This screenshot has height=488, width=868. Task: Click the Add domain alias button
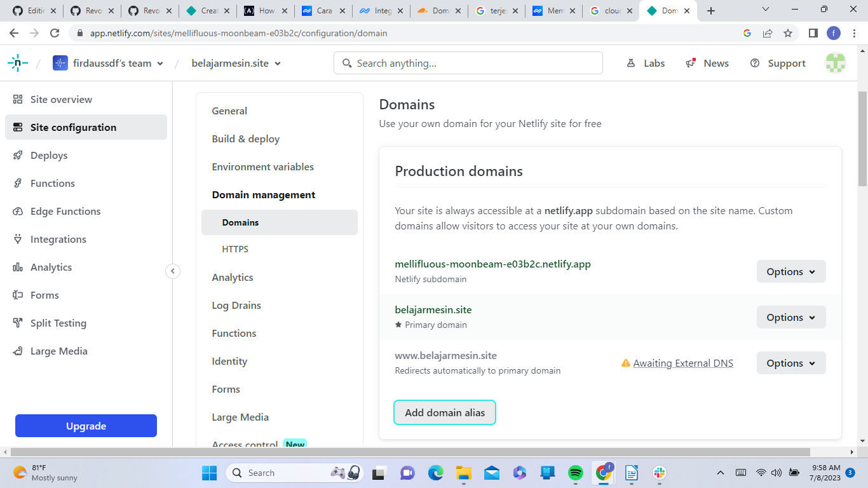pyautogui.click(x=444, y=412)
